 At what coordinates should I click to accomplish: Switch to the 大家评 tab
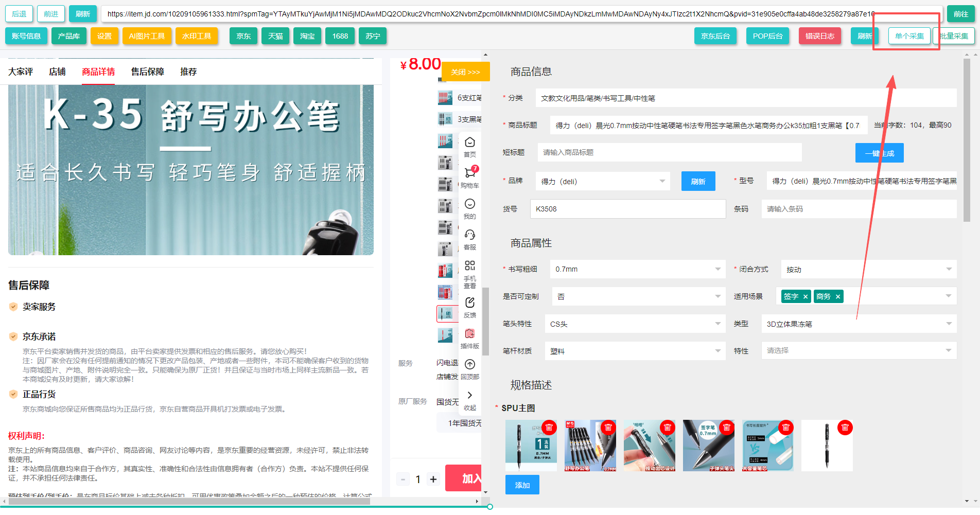coord(21,72)
